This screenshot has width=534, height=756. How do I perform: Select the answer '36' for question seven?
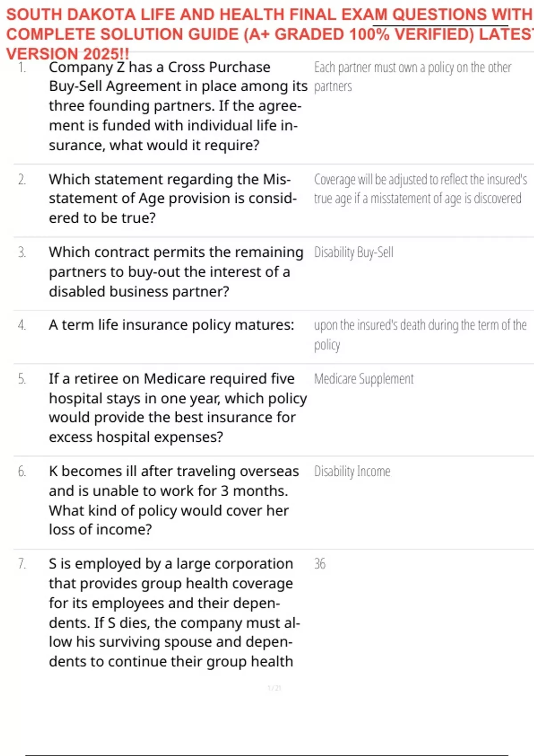coord(320,564)
